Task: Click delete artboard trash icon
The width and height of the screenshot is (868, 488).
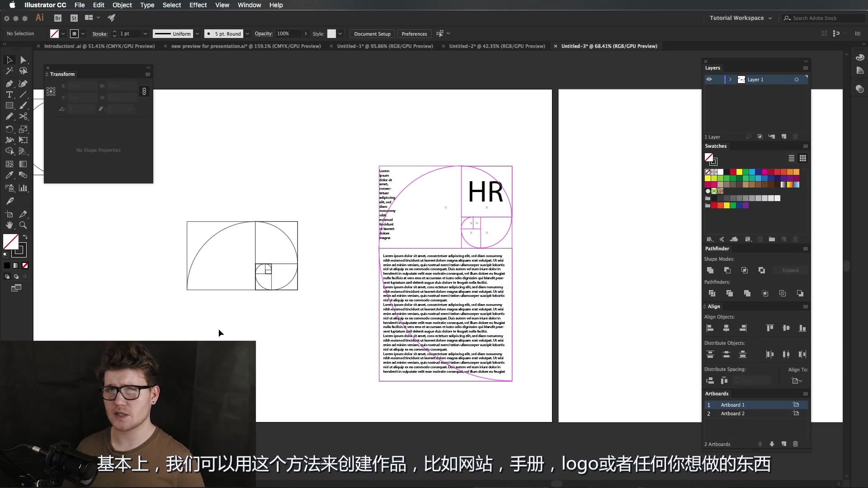Action: click(x=796, y=444)
